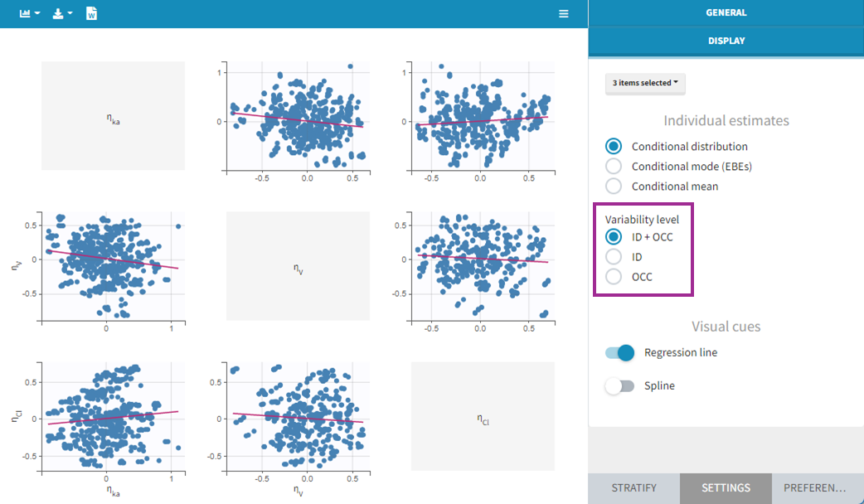Screen dimensions: 864x504
Task: Select Conditional mode (EBEs) option
Action: point(614,167)
